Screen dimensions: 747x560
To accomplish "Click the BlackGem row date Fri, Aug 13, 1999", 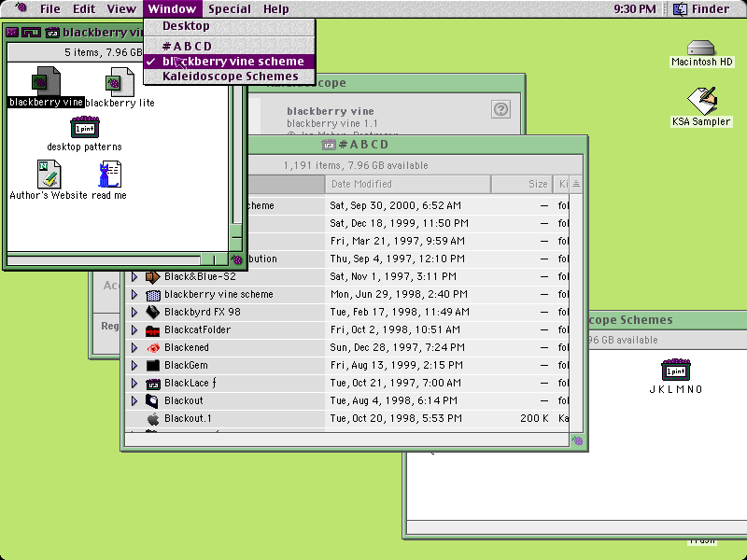I will [x=396, y=365].
